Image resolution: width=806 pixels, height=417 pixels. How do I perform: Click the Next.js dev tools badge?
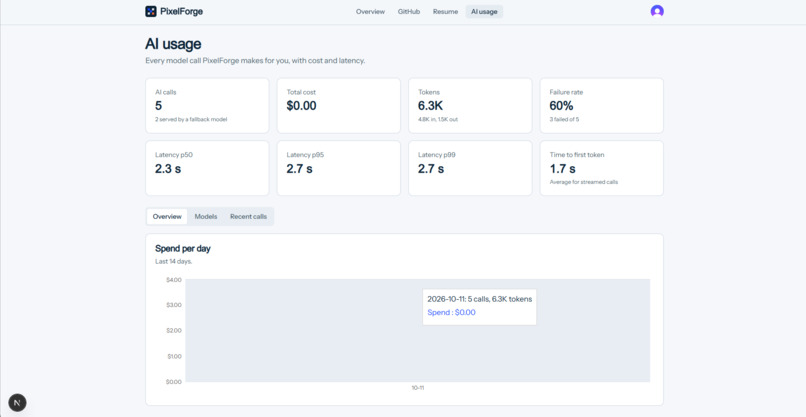click(x=17, y=403)
